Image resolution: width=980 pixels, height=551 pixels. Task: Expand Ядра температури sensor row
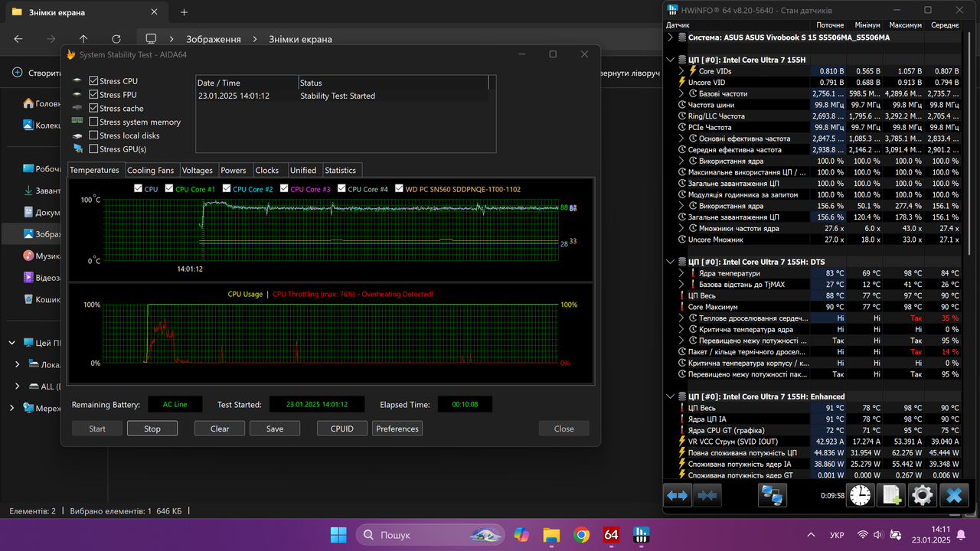coord(682,273)
